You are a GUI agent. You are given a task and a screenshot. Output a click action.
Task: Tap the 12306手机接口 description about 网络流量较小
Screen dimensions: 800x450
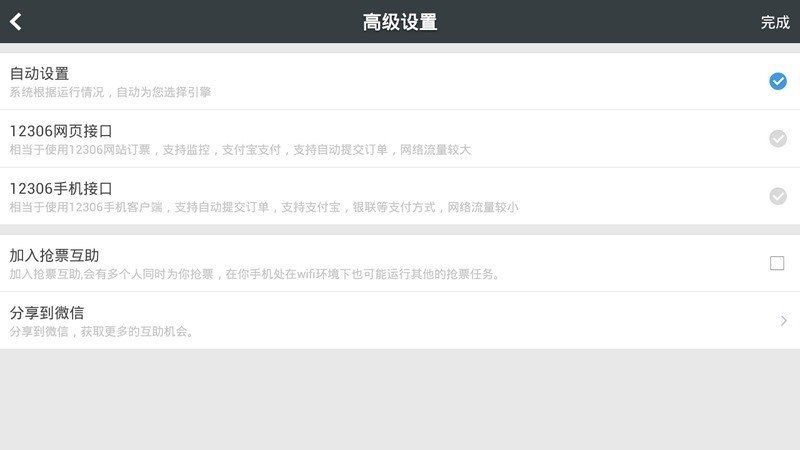coord(264,207)
